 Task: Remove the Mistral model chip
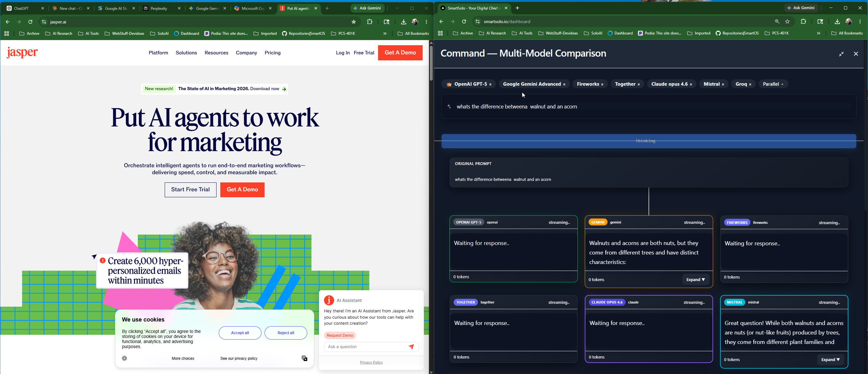[x=723, y=84]
